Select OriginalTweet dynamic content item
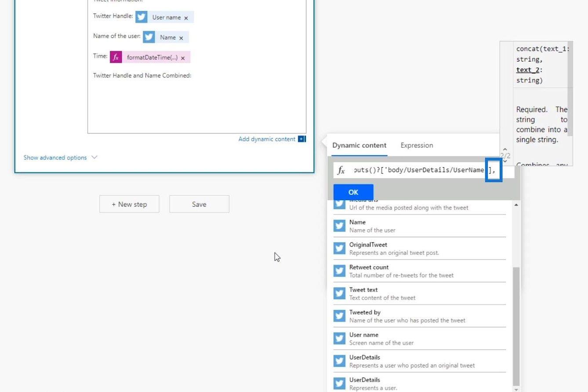Viewport: 588px width, 392px height. pyautogui.click(x=419, y=248)
